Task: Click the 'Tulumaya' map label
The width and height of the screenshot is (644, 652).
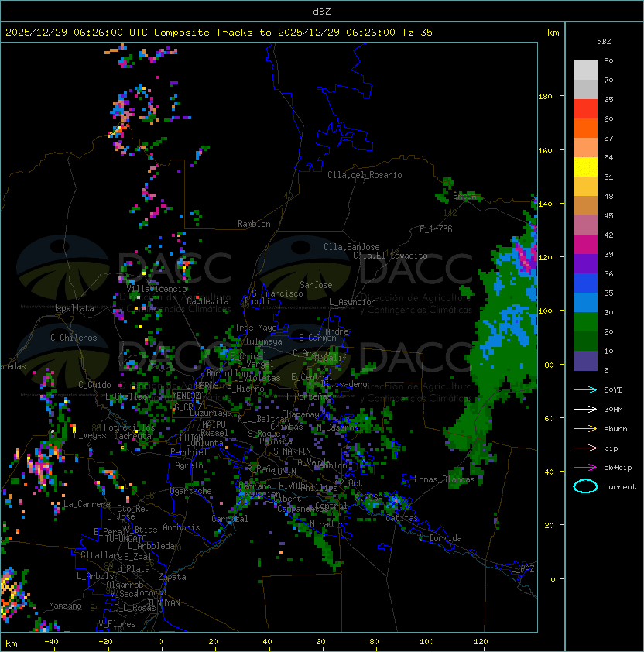Action: [x=264, y=341]
